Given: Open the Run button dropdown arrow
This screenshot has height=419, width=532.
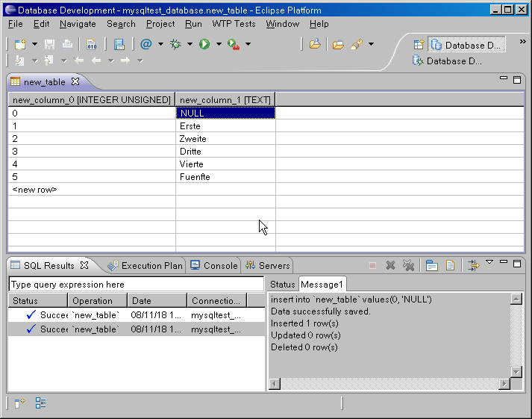Looking at the screenshot, I should (x=219, y=45).
